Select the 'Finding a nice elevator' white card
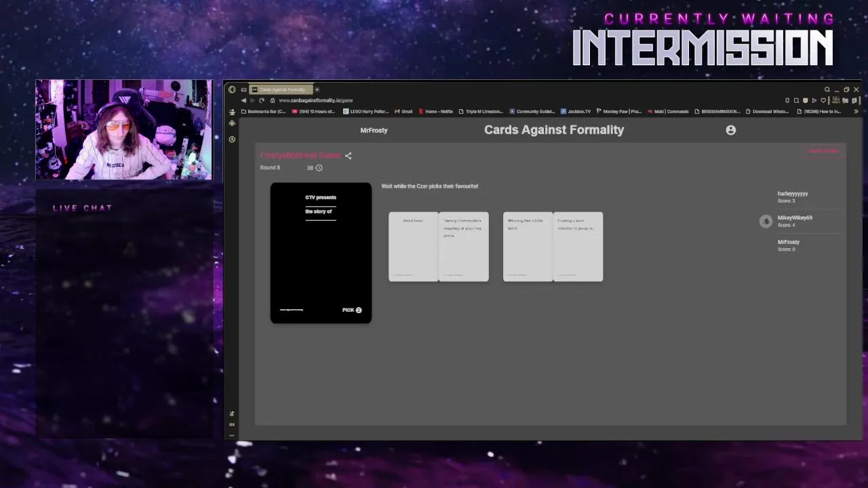The width and height of the screenshot is (868, 488). [x=578, y=247]
